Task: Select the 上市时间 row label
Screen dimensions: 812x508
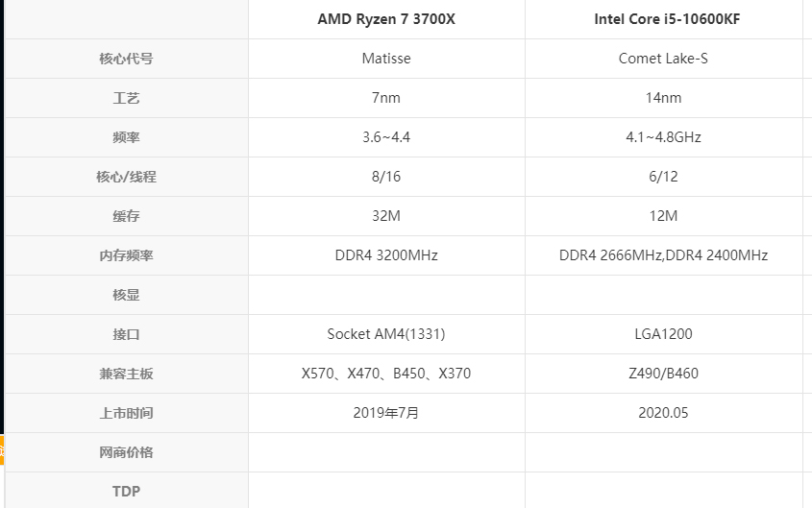Action: [126, 413]
